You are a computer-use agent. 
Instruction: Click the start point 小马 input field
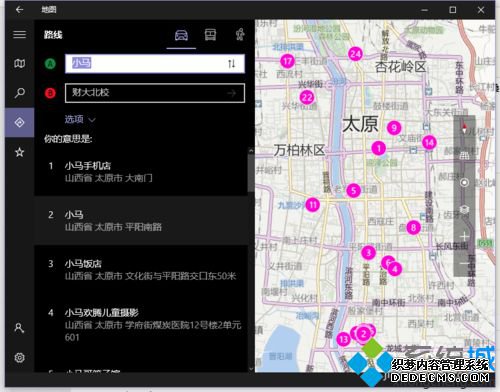(155, 63)
